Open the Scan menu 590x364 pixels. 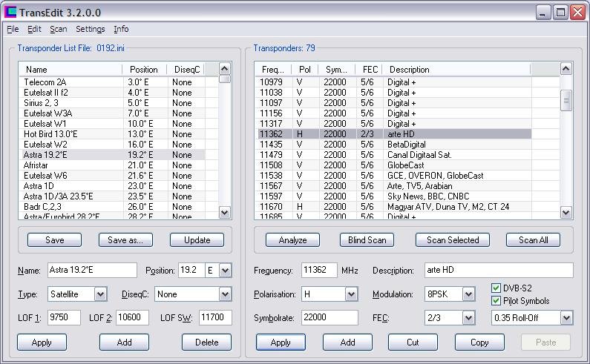tap(59, 29)
